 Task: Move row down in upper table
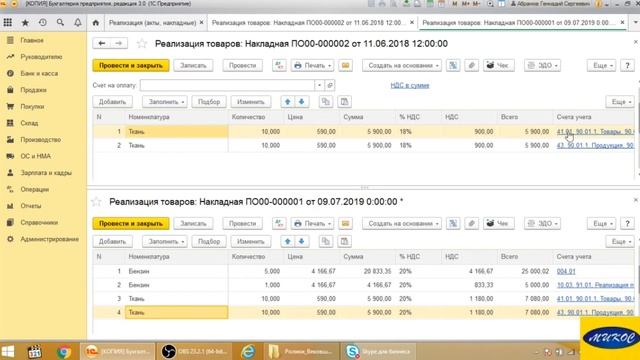[x=302, y=102]
